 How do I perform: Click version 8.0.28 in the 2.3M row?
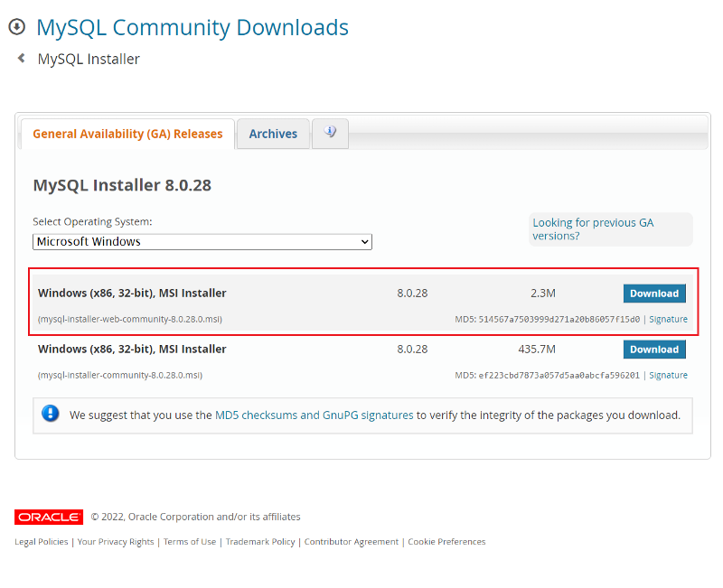412,293
